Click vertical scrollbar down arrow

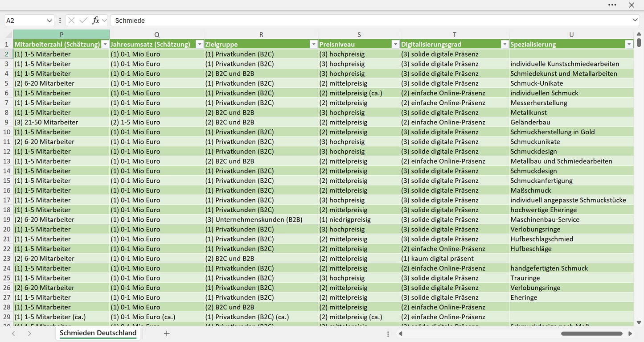click(x=639, y=322)
